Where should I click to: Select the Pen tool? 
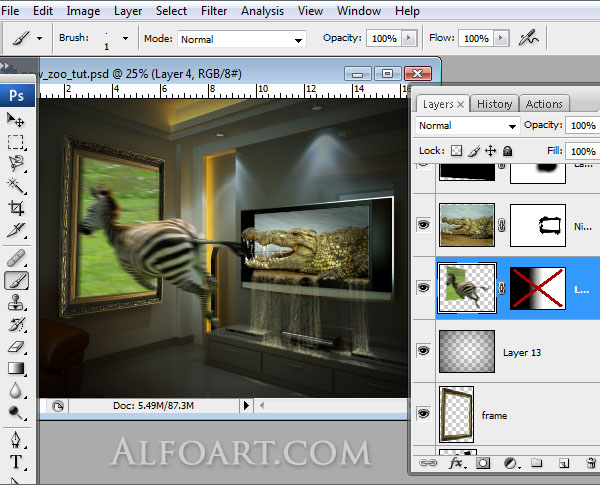[15, 440]
